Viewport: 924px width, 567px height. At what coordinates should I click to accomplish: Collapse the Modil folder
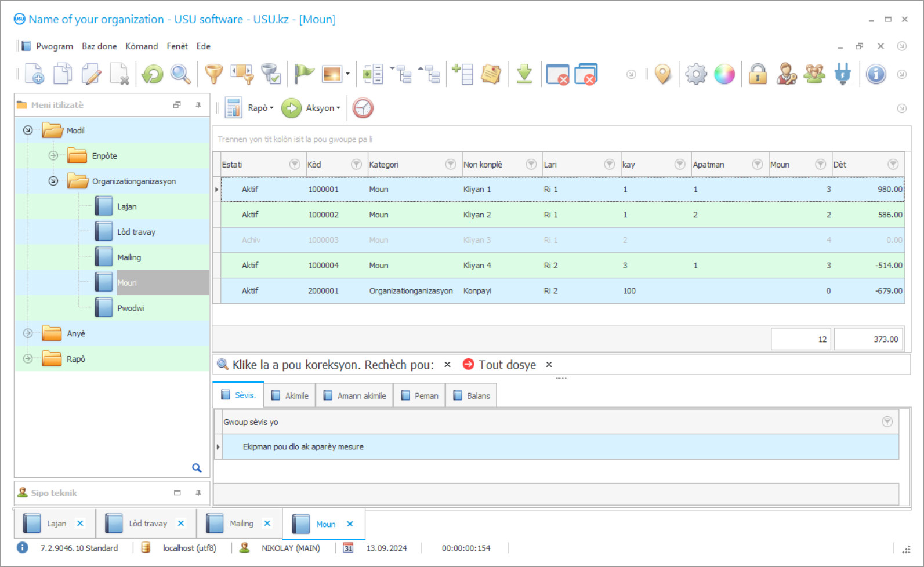[28, 130]
